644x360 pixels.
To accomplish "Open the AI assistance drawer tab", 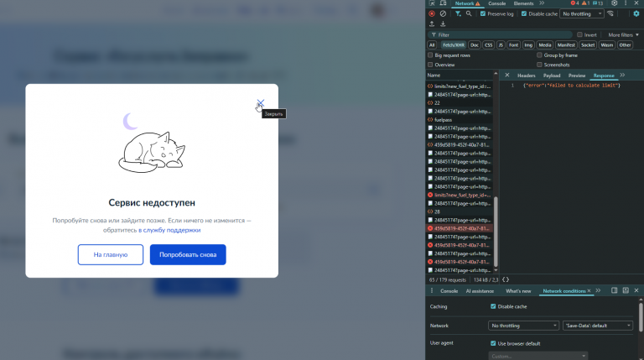I will [480, 291].
